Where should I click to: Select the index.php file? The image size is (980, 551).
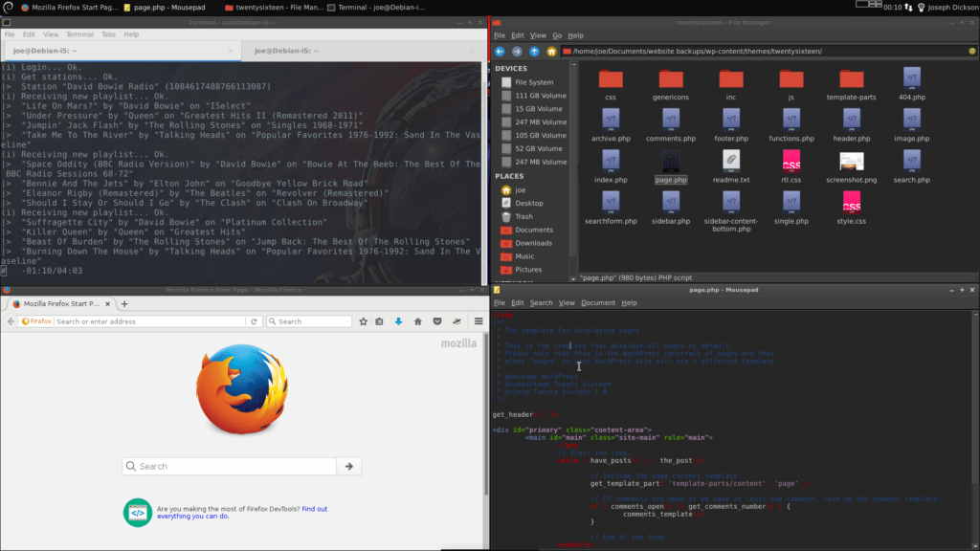click(x=611, y=166)
